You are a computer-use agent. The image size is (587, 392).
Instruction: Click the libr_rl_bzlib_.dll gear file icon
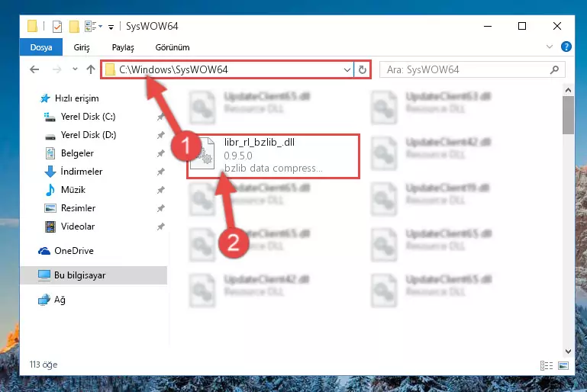(x=202, y=154)
